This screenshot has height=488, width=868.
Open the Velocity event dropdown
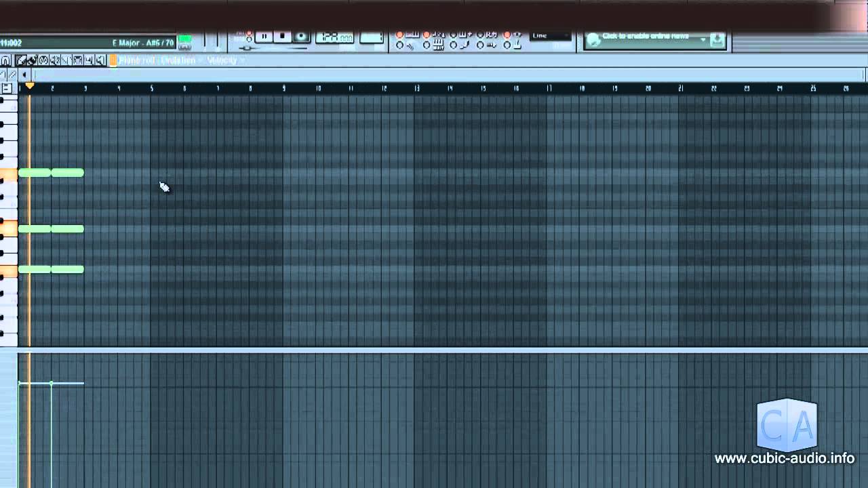tap(226, 60)
